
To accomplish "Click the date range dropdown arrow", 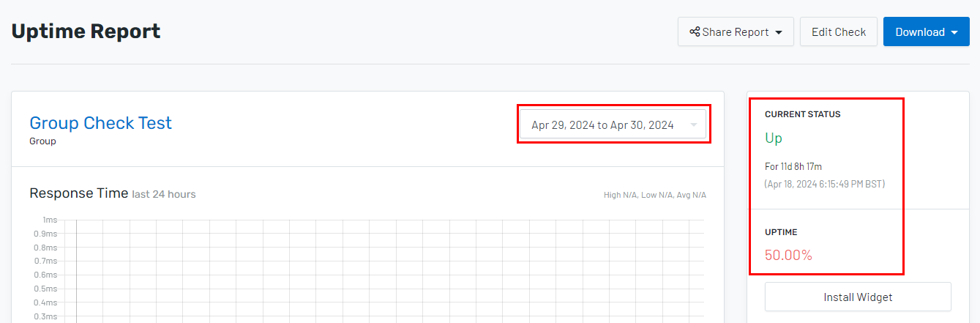I will [x=693, y=125].
